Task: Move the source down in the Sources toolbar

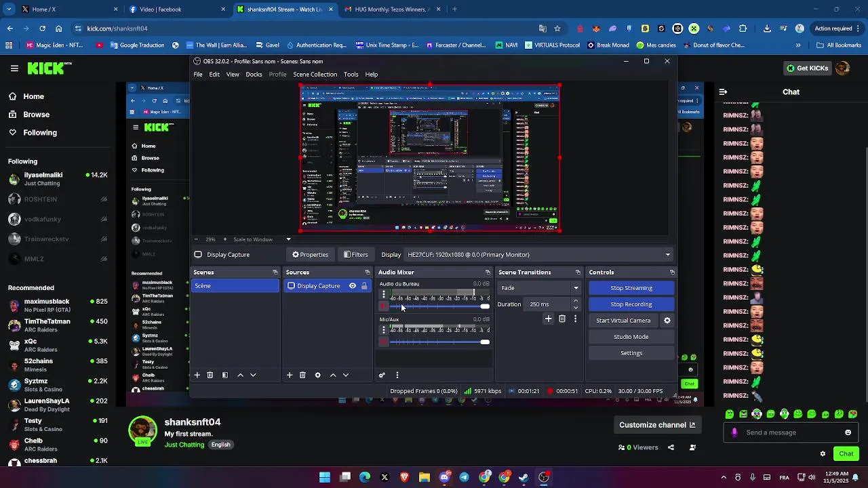Action: coord(346,375)
